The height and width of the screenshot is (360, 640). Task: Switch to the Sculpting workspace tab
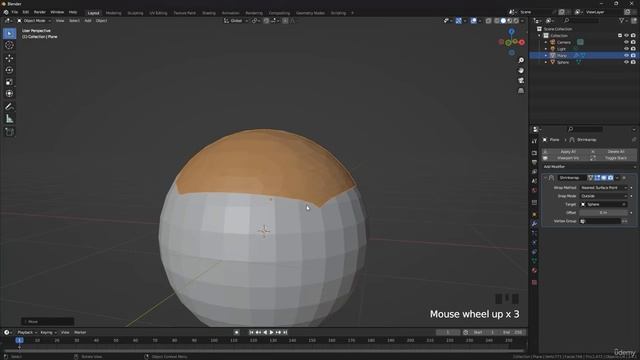(x=135, y=13)
